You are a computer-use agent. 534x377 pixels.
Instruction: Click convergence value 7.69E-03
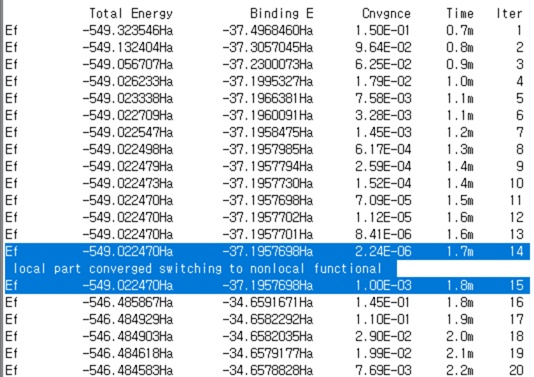[x=383, y=370]
